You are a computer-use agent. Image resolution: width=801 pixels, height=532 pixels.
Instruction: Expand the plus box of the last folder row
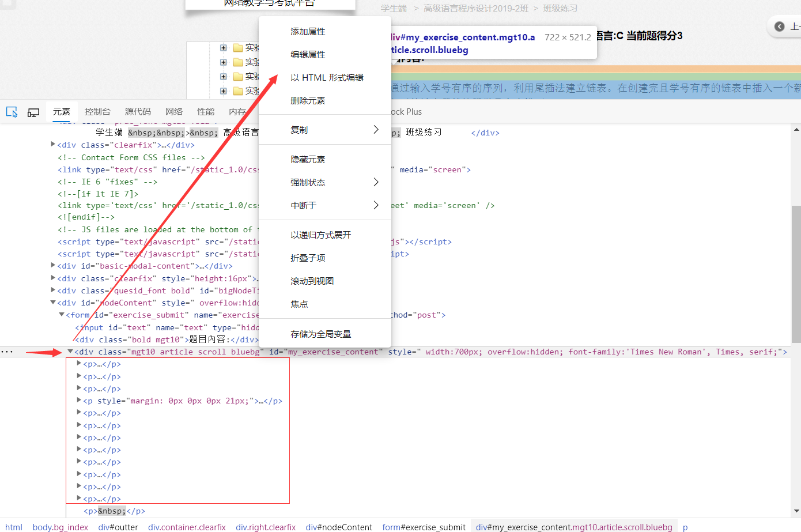[x=224, y=91]
